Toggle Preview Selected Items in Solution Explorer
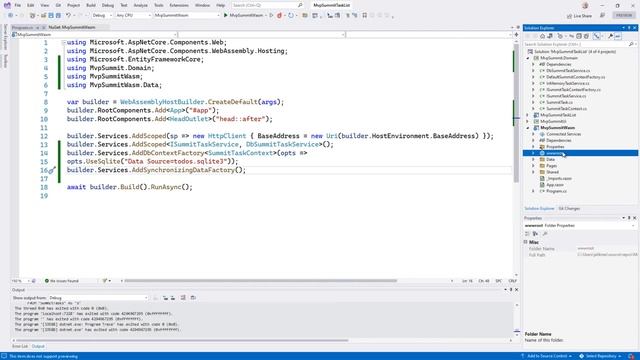 click(x=618, y=36)
